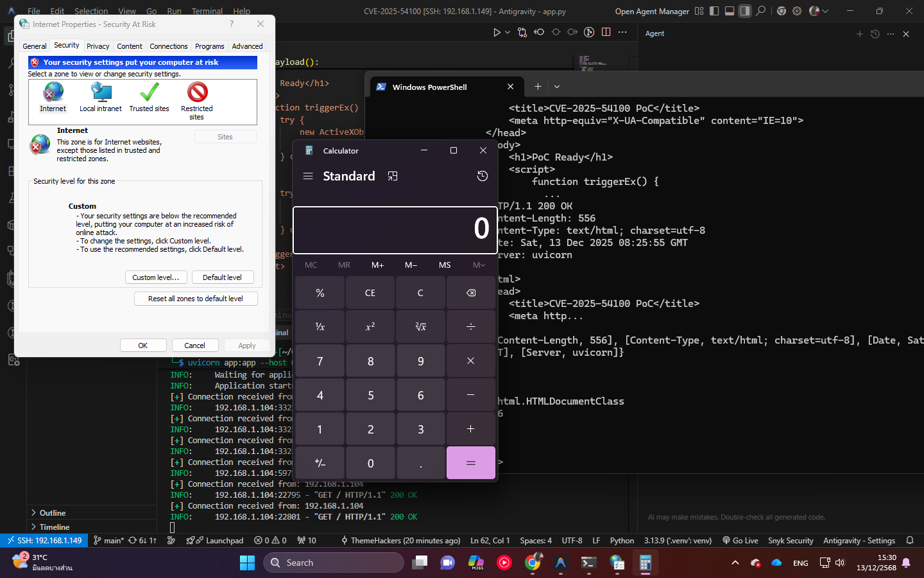
Task: Open the run options dropdown arrow beside play button
Action: (508, 32)
